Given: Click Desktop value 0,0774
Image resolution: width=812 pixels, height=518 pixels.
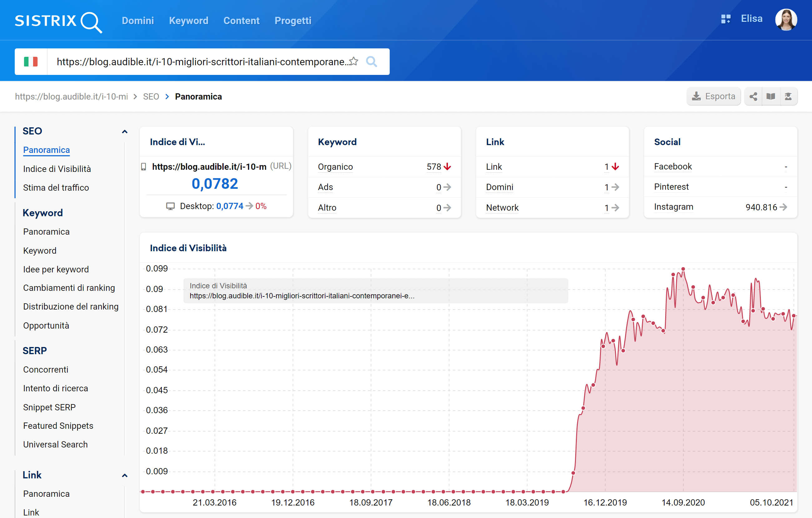Looking at the screenshot, I should point(230,206).
